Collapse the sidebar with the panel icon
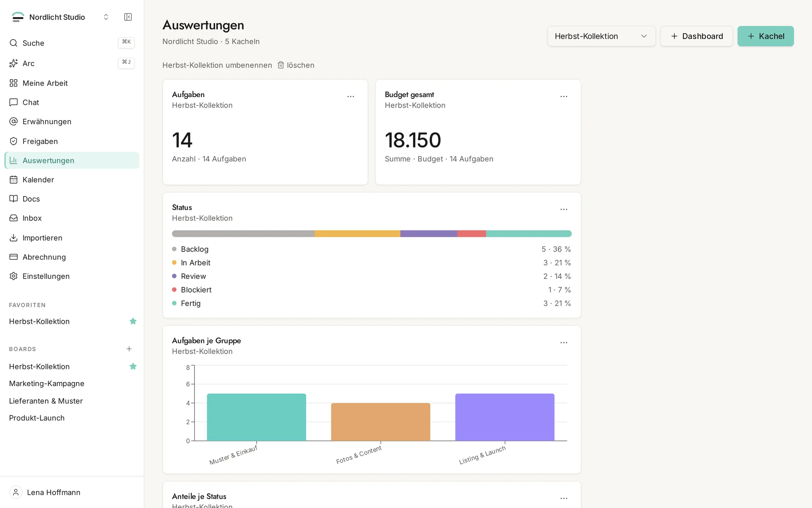Image resolution: width=812 pixels, height=508 pixels. point(128,17)
